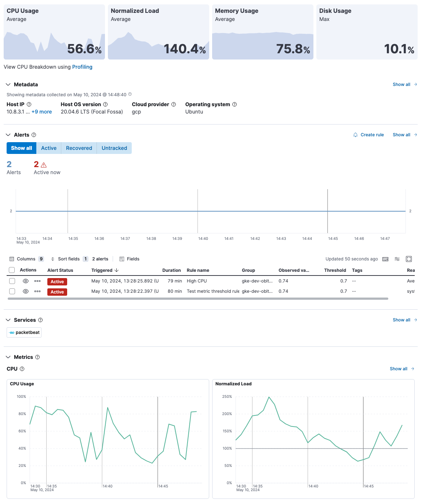Screen dimensions: 425x504
Task: Open the Columns selector in the alerts table
Action: [26, 259]
